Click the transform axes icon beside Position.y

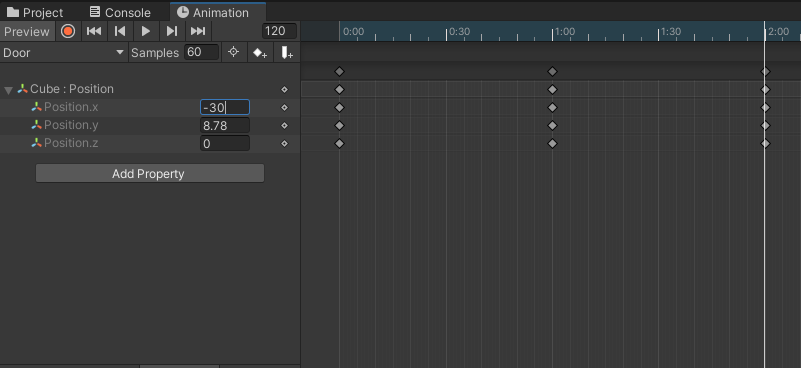point(36,125)
